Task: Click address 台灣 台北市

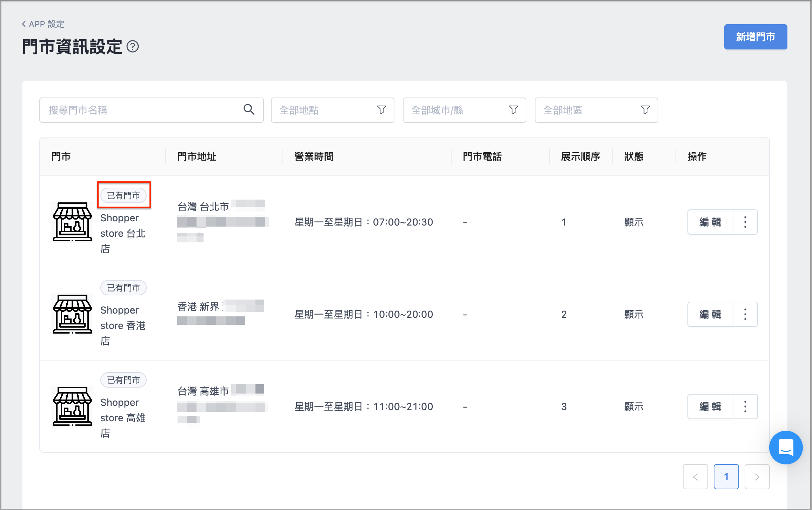Action: click(203, 207)
